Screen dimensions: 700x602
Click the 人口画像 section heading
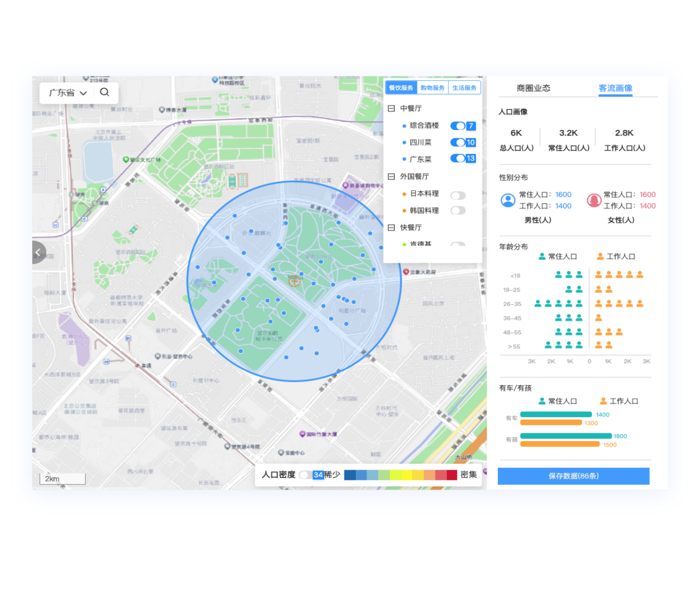(x=513, y=112)
